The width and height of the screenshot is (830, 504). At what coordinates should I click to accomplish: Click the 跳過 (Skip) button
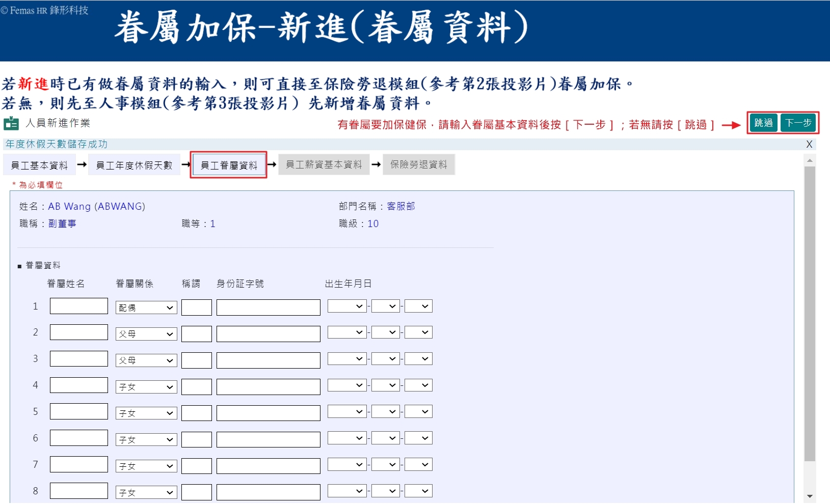tap(763, 122)
